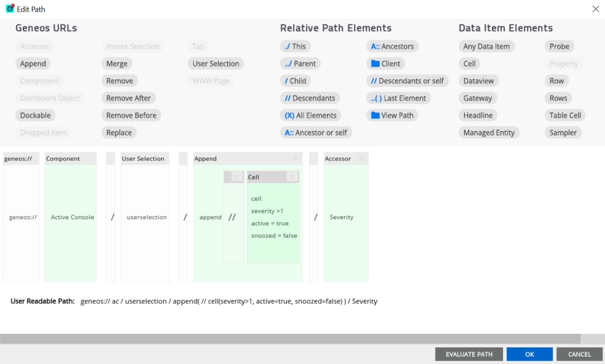Add the Row data item element
The height and width of the screenshot is (364, 605).
[x=557, y=81]
